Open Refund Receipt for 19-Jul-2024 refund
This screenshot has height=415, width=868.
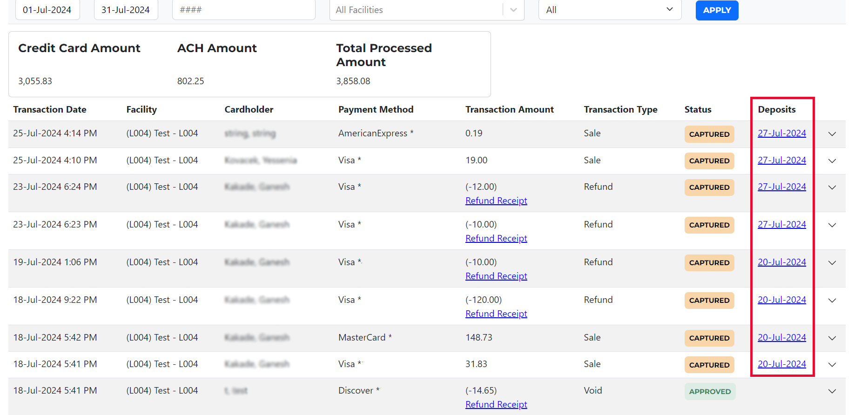496,276
